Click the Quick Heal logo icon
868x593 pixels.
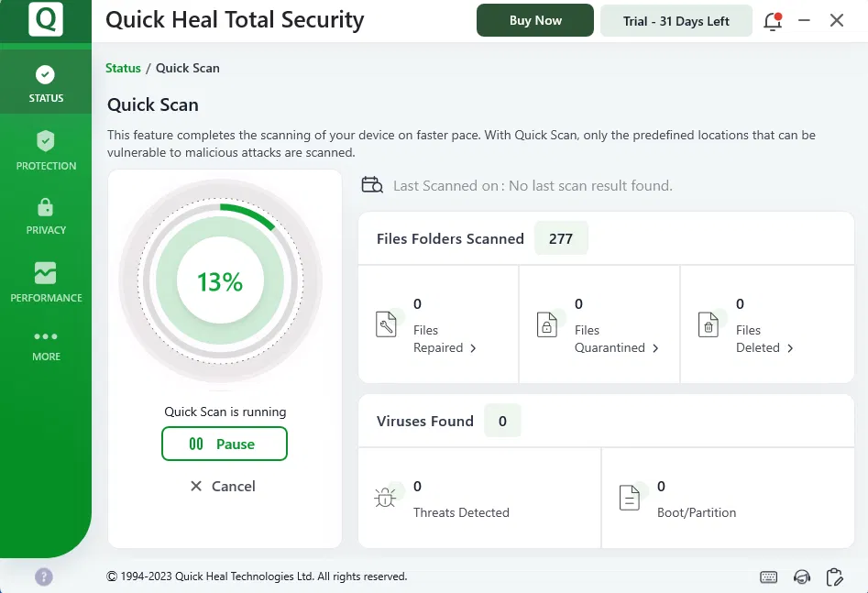(x=46, y=19)
